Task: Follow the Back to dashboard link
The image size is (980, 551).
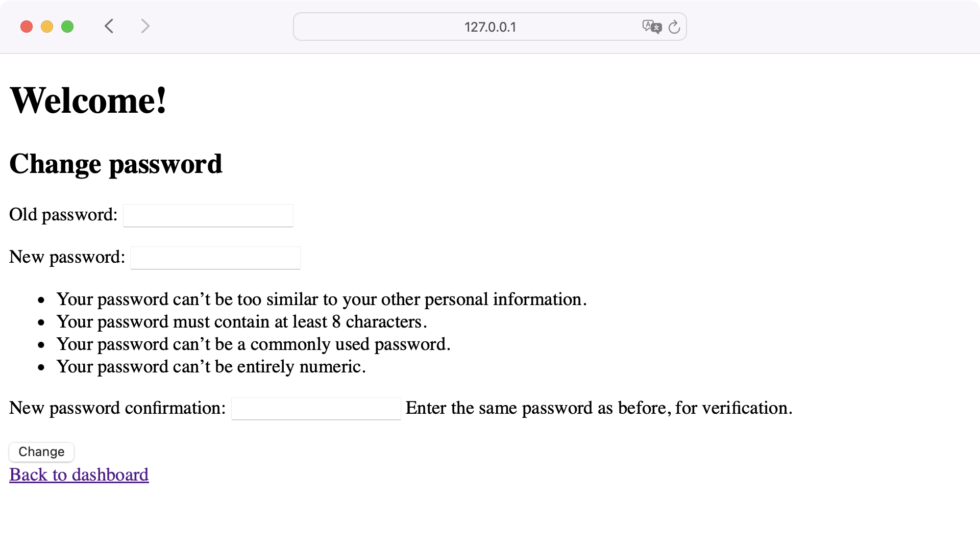Action: coord(79,474)
